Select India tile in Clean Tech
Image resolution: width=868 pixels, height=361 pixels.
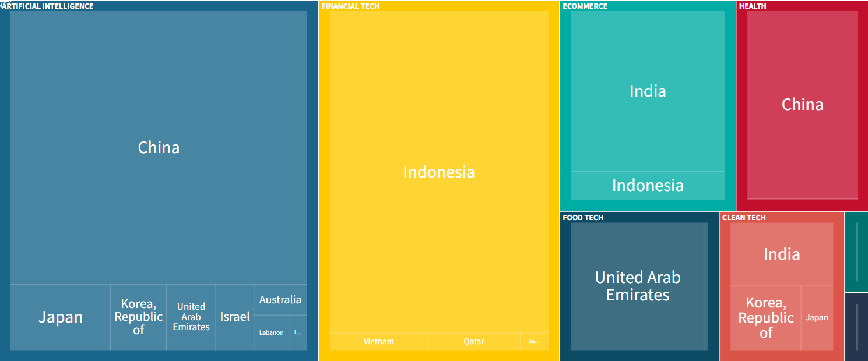pos(782,254)
